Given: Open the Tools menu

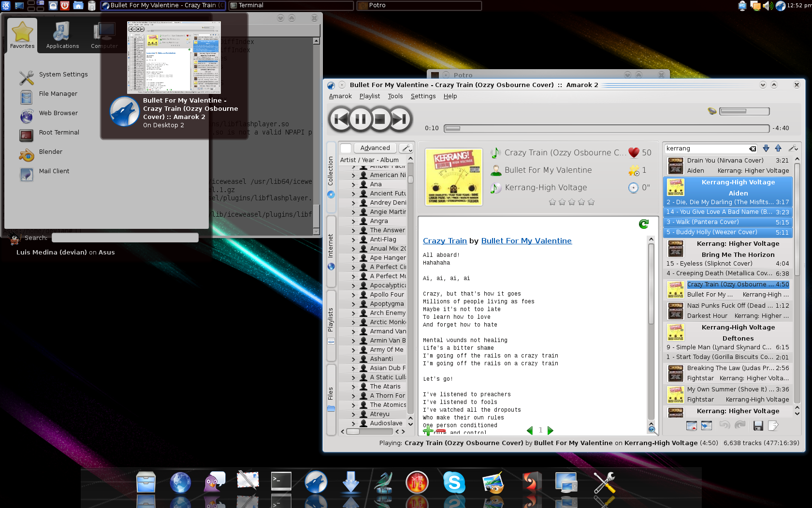Looking at the screenshot, I should point(395,96).
